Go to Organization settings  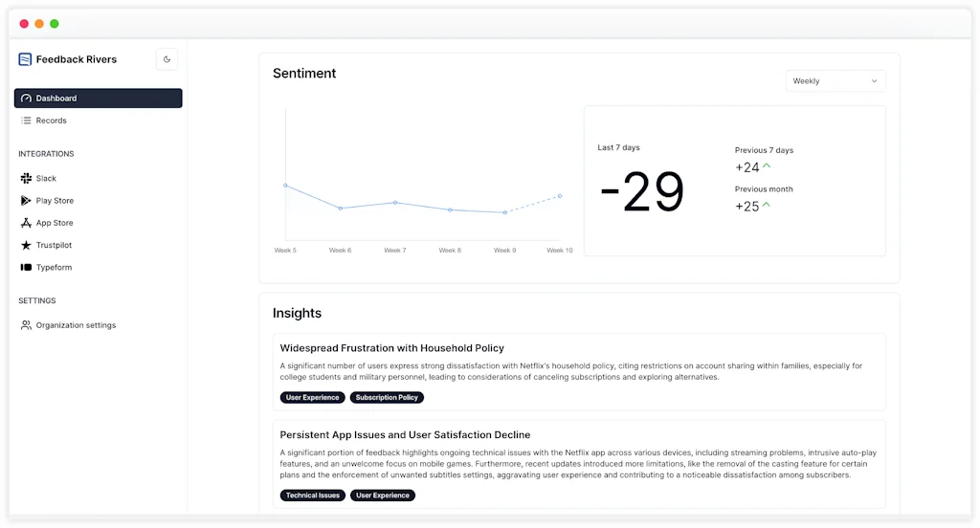click(x=76, y=325)
